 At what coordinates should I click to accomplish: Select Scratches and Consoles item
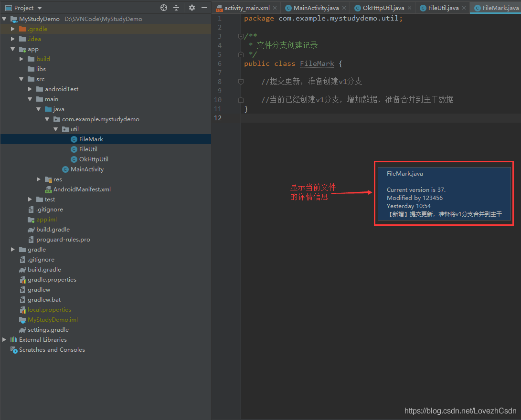click(52, 350)
